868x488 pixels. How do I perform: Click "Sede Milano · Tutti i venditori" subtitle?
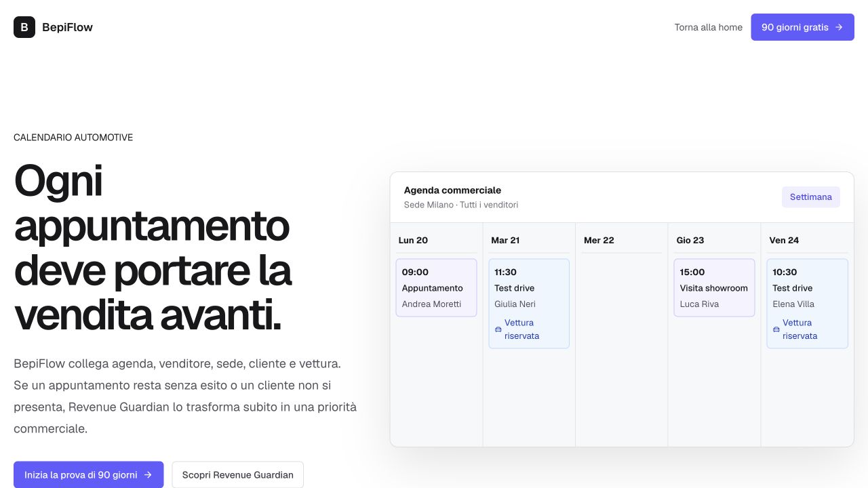(x=461, y=205)
